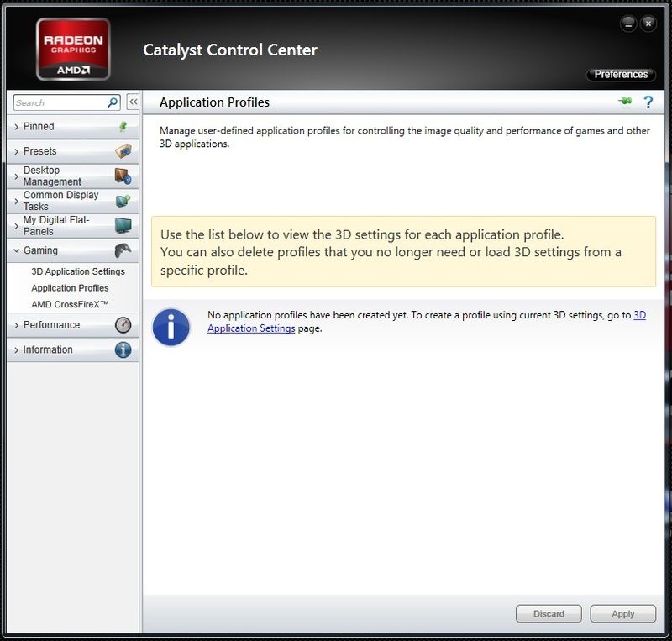Screen dimensions: 672x641
Task: Click the Discard button
Action: pos(549,614)
